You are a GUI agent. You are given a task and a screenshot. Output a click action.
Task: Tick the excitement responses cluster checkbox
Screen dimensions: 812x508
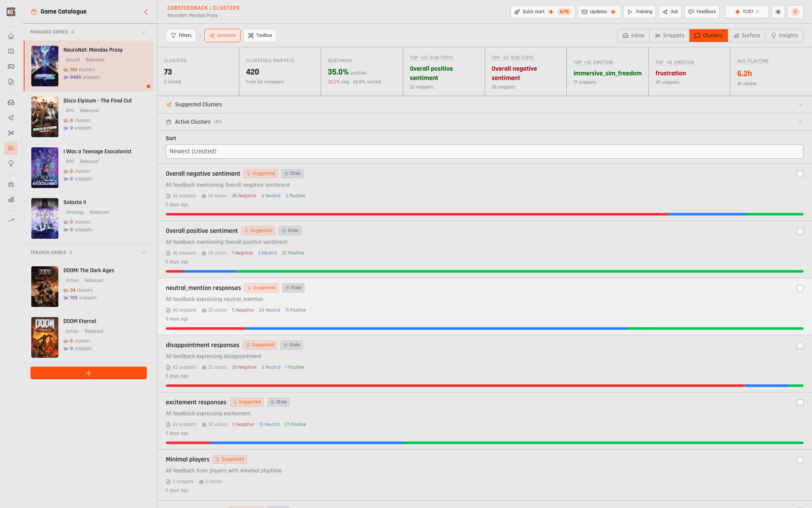(800, 403)
